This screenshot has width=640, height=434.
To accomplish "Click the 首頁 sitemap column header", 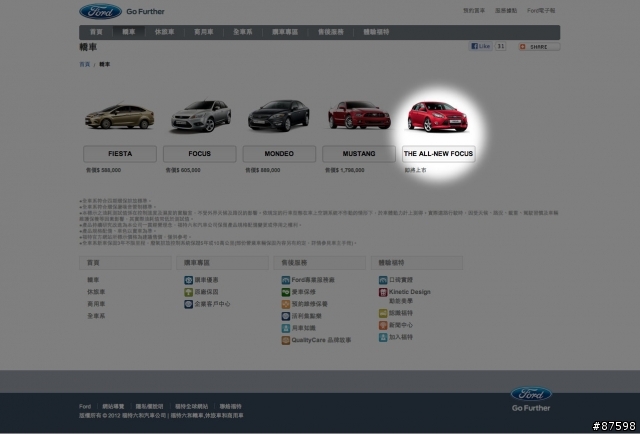I will click(125, 263).
